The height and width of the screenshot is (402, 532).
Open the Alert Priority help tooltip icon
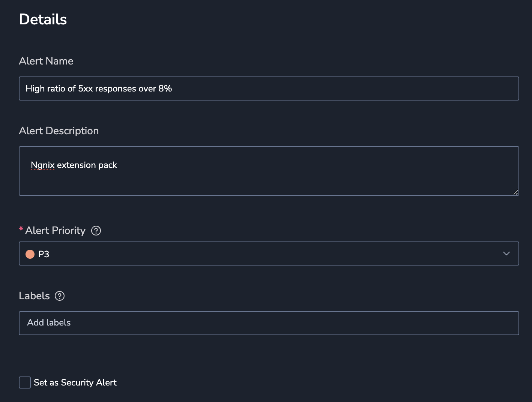tap(96, 231)
